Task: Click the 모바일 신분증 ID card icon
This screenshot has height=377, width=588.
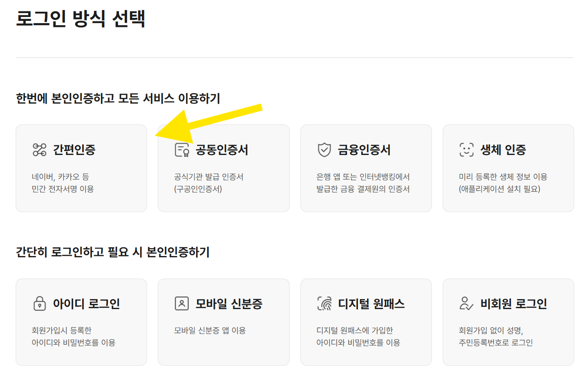Action: pos(181,303)
